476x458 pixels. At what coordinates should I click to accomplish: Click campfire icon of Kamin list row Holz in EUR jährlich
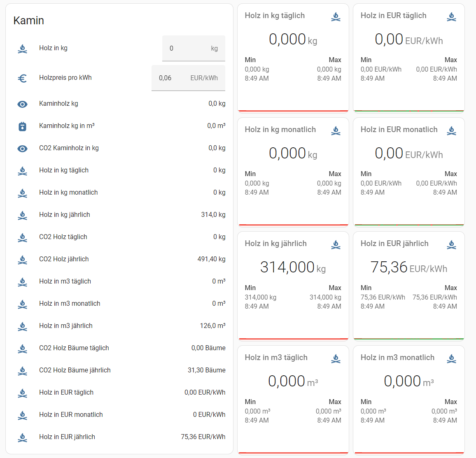[x=23, y=437]
